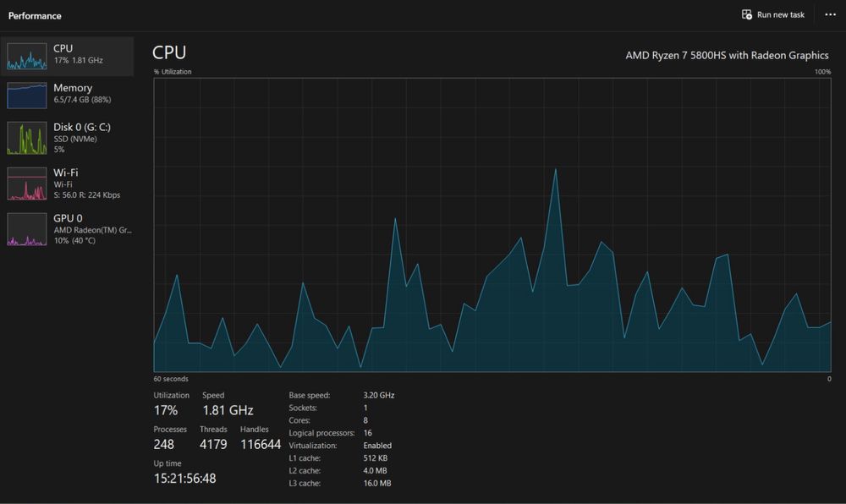Screen dimensions: 846x504
Task: Click the CPU utilization graph
Action: pyautogui.click(x=492, y=225)
